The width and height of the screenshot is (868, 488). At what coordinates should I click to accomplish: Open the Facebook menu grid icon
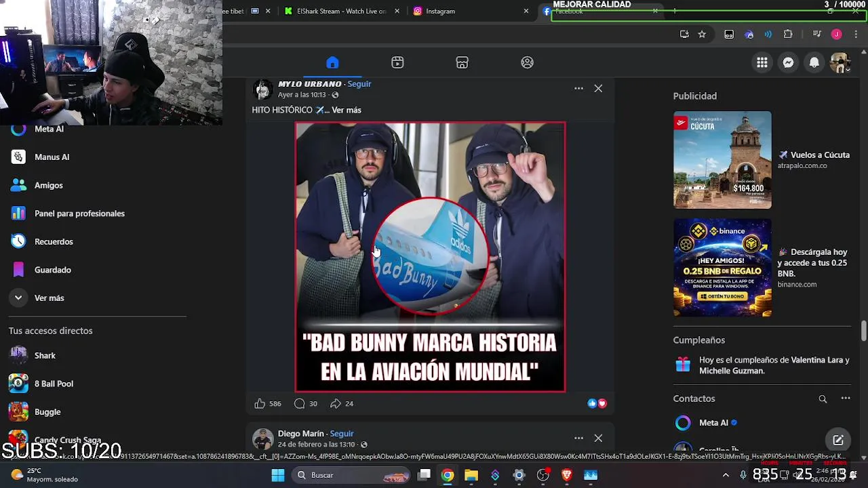(x=762, y=62)
